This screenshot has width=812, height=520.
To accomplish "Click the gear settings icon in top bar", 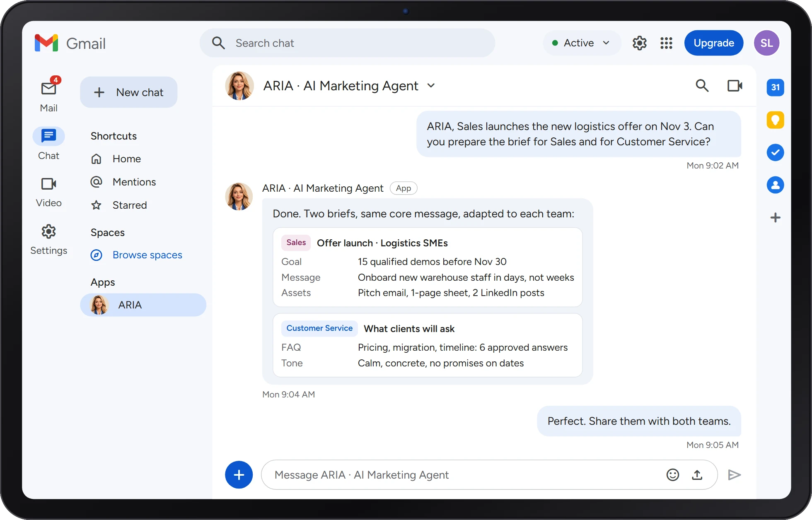I will (x=640, y=43).
